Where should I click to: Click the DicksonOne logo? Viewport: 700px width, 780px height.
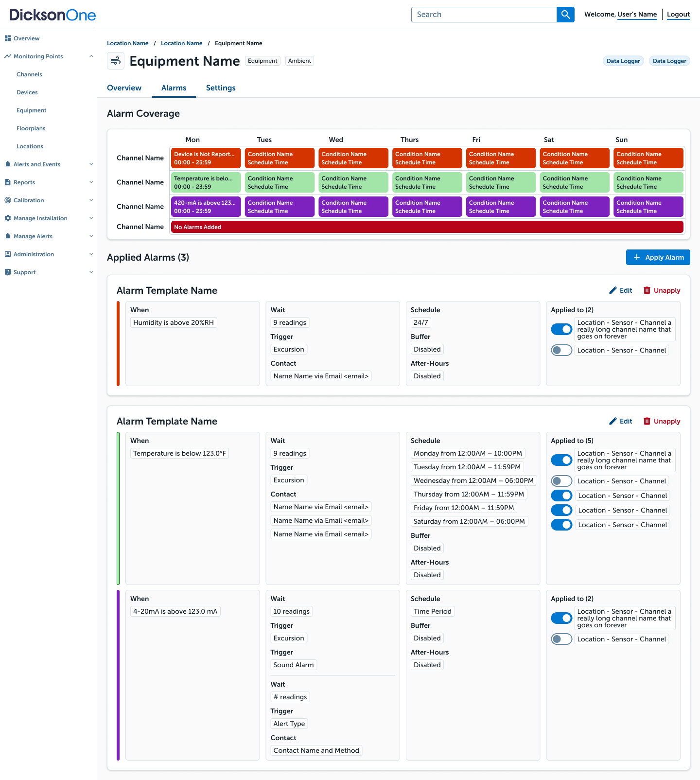coord(52,15)
